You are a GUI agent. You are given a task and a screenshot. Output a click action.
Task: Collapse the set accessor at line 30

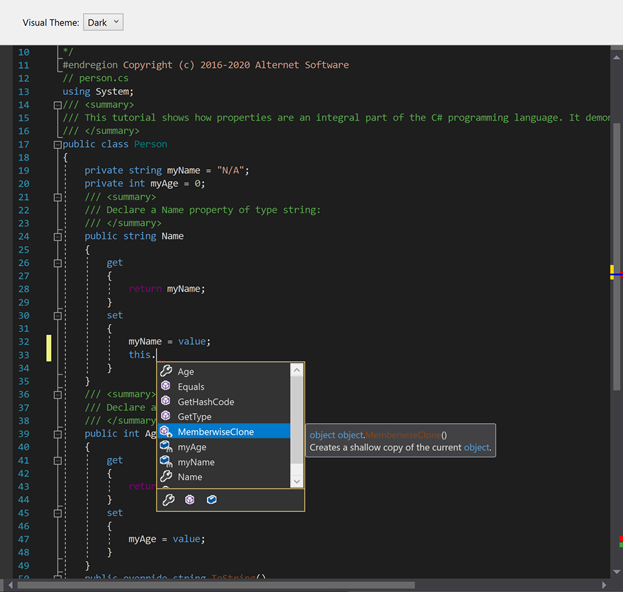pyautogui.click(x=58, y=316)
